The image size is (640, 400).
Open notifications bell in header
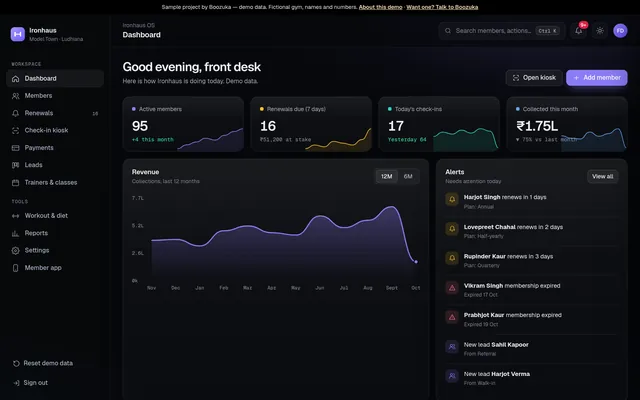579,31
